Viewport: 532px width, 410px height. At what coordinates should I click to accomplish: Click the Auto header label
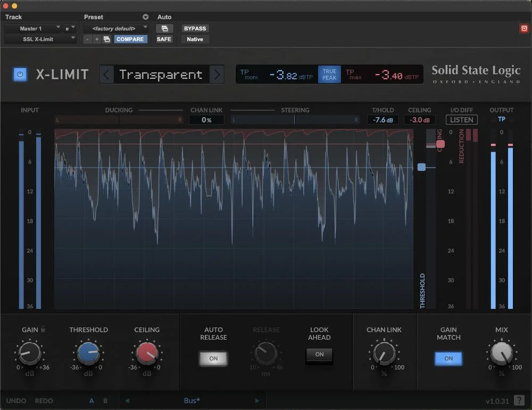coord(164,17)
